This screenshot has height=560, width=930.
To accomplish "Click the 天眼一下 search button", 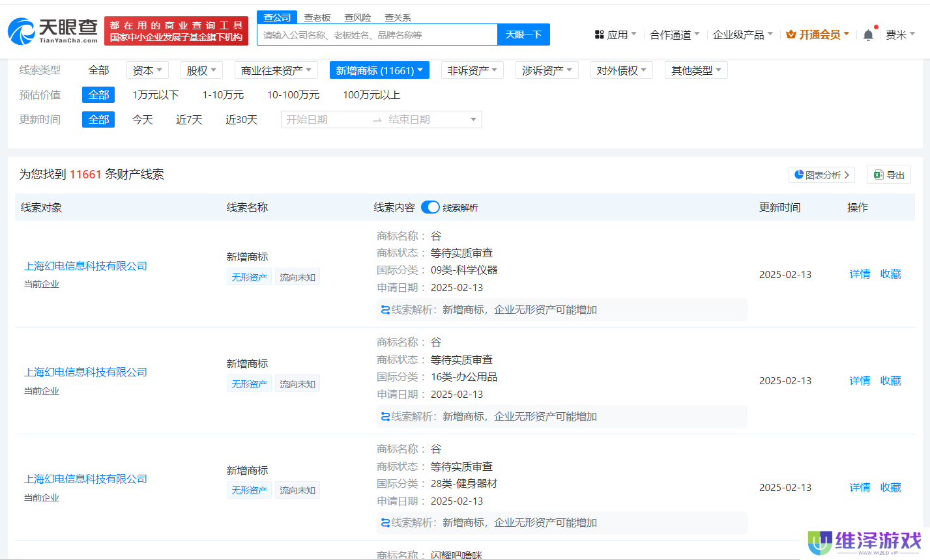I will tap(524, 34).
